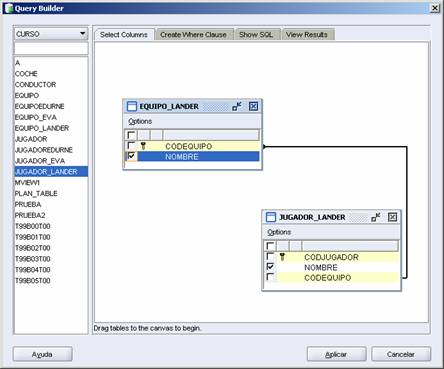The height and width of the screenshot is (369, 444).
Task: Click the Cancelar button
Action: pyautogui.click(x=401, y=354)
